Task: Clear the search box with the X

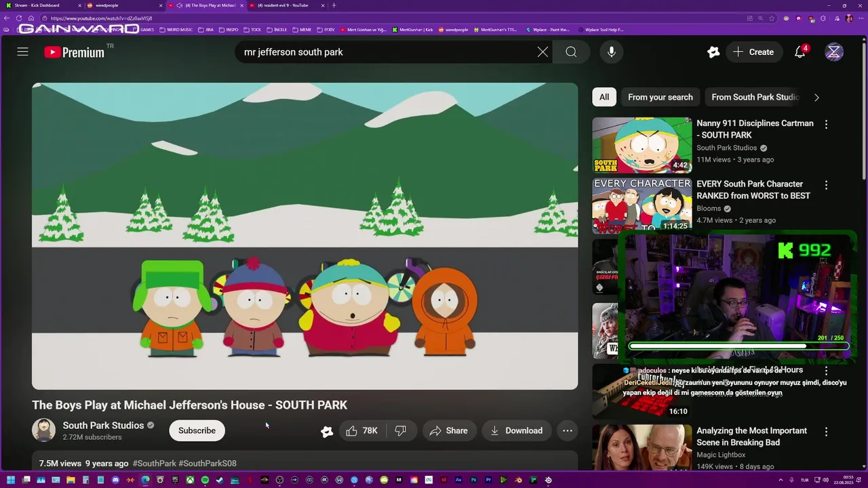Action: 542,52
